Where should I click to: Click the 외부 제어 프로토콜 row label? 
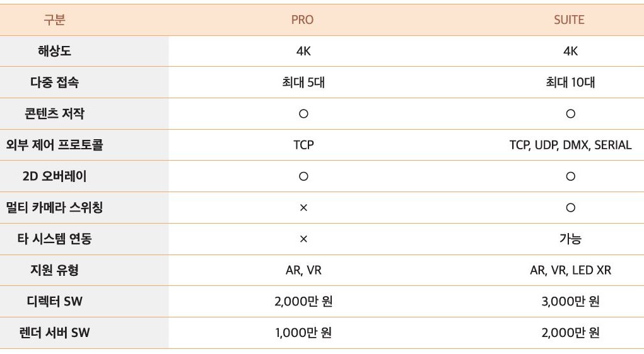54,145
